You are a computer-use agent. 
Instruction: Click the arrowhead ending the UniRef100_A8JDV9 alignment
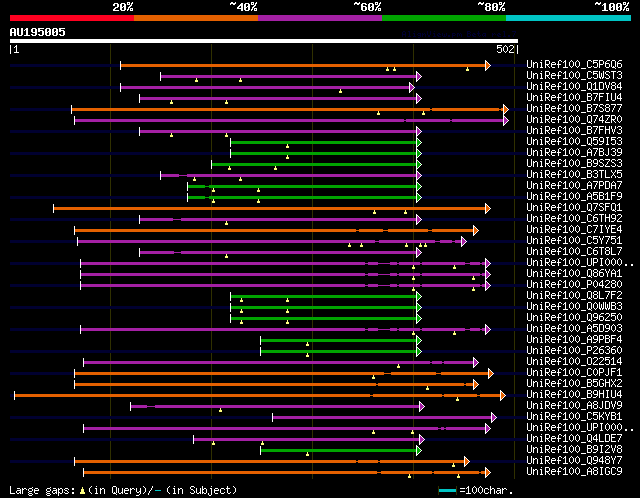click(x=422, y=407)
